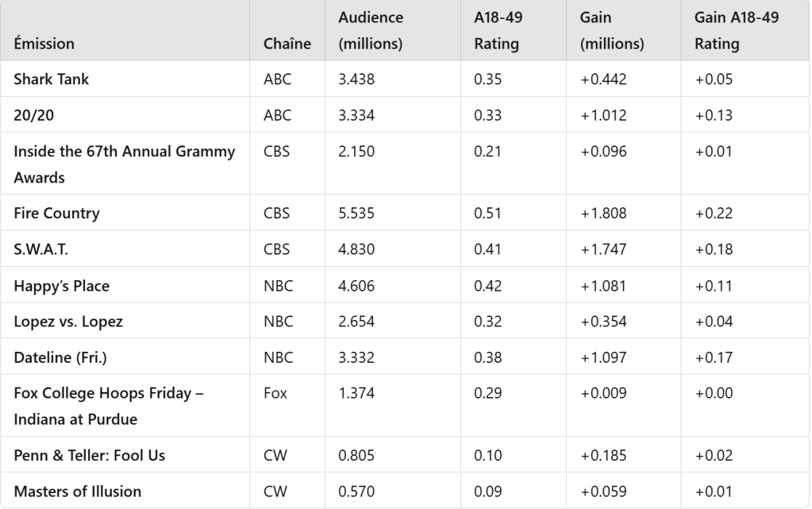The height and width of the screenshot is (509, 812).
Task: Select Penn & Teller: Fool Us cell
Action: 89,455
